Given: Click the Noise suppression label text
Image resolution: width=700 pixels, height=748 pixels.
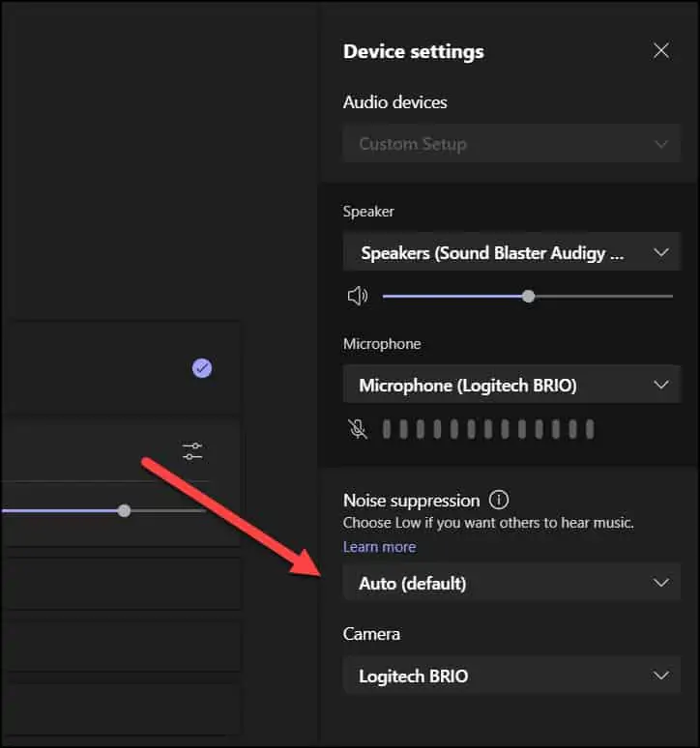Looking at the screenshot, I should point(411,501).
